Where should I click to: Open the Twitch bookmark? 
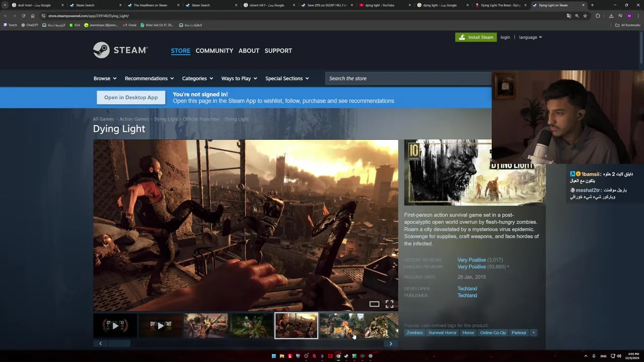click(10, 25)
